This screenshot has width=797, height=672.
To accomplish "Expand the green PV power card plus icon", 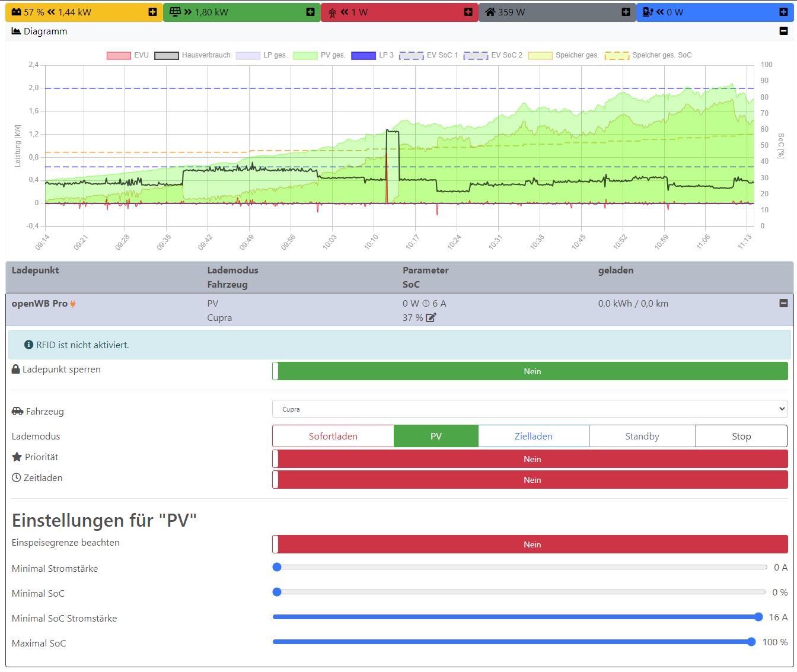I will pyautogui.click(x=310, y=12).
